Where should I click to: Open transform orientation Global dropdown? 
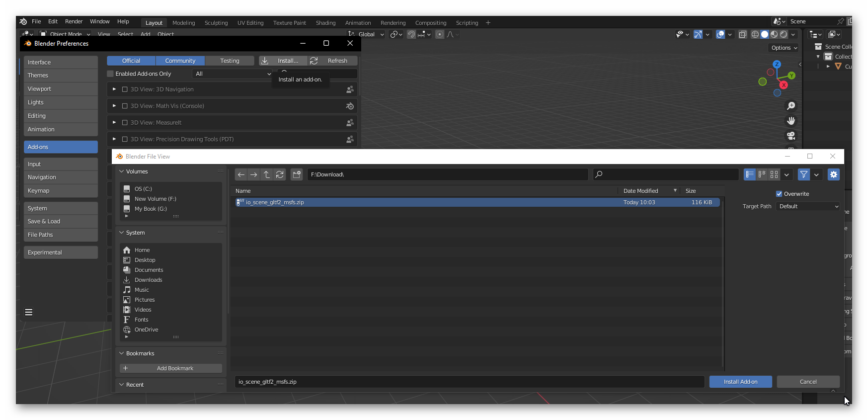point(367,34)
